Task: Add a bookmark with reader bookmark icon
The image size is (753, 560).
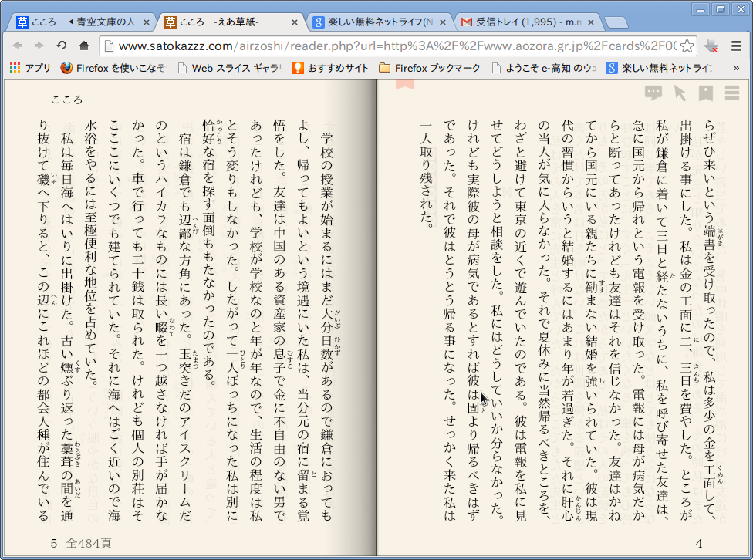Action: (x=705, y=93)
